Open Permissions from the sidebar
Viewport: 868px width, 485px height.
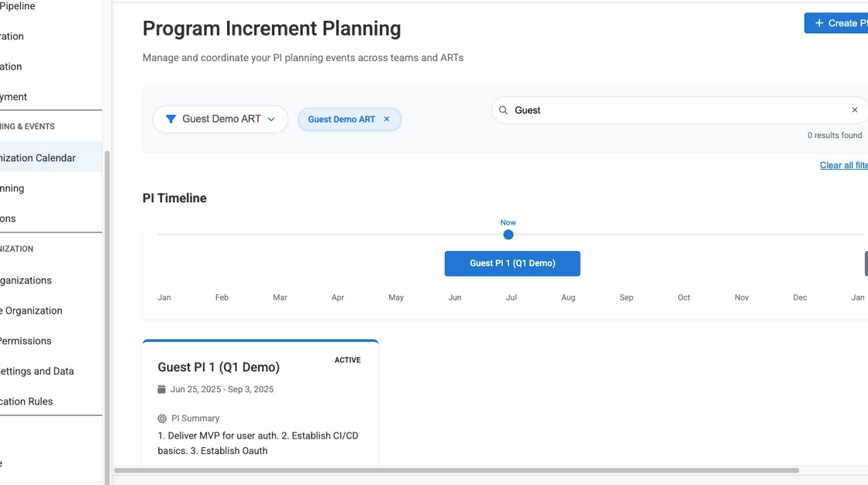pyautogui.click(x=26, y=341)
